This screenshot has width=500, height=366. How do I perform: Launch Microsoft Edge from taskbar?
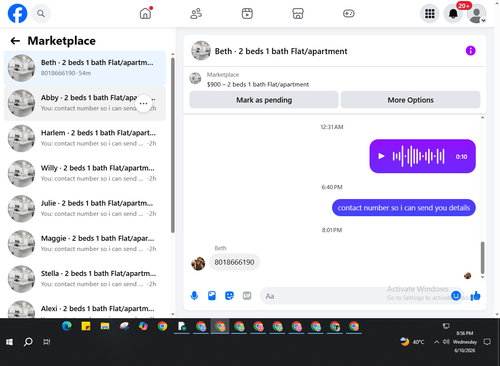[67, 326]
